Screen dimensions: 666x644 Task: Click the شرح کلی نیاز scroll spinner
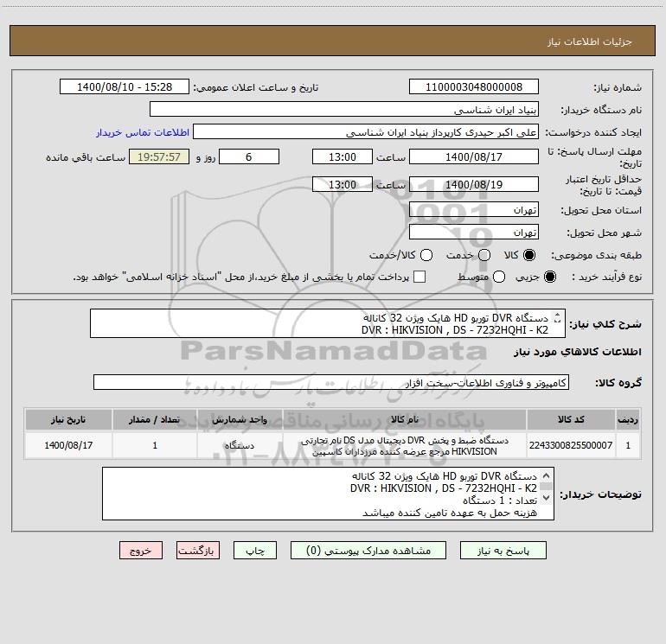(558, 317)
